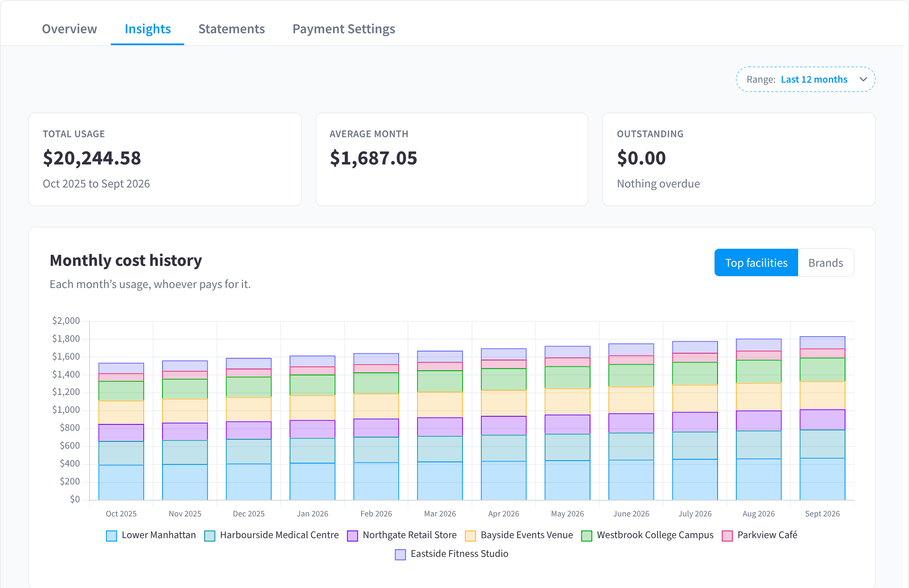Viewport: 909px width, 588px height.
Task: Toggle Eastside Fitness Studio legend swatch
Action: coord(400,554)
